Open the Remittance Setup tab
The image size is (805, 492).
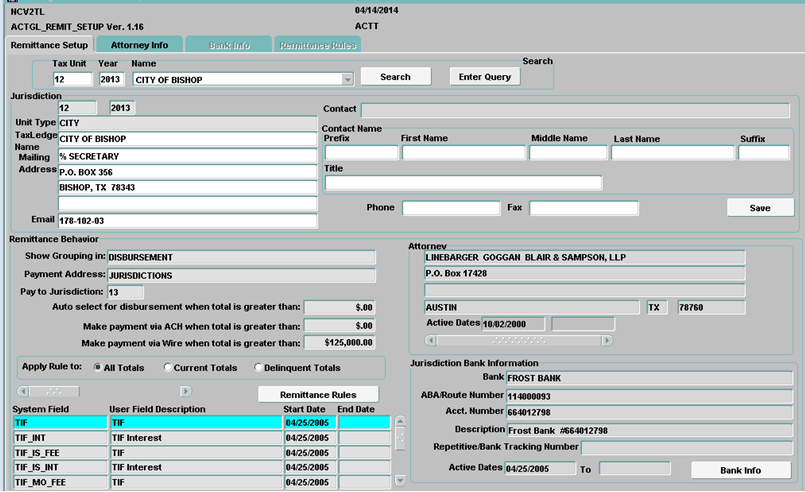[49, 45]
